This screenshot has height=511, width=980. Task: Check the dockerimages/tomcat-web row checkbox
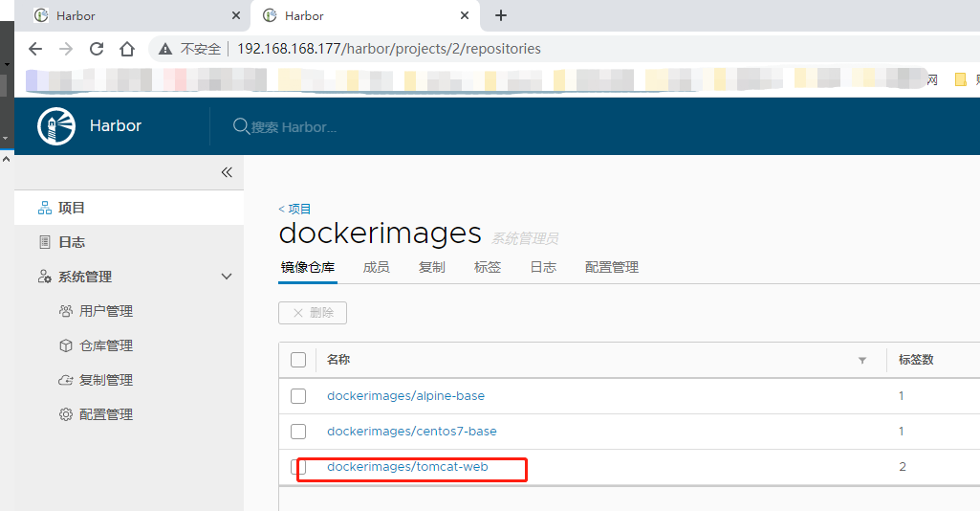click(298, 467)
